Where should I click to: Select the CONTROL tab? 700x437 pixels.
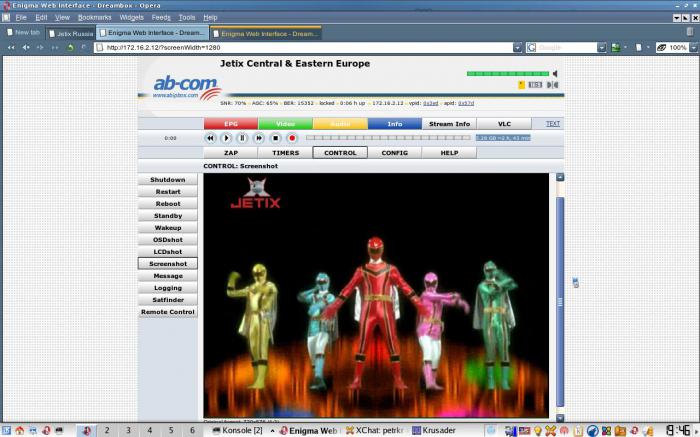[340, 153]
